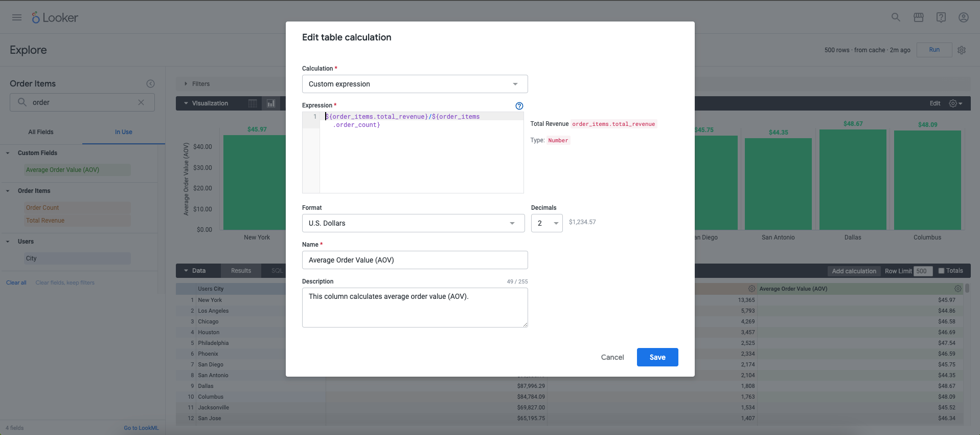Click the San Antonio bar in the chart

click(x=778, y=184)
